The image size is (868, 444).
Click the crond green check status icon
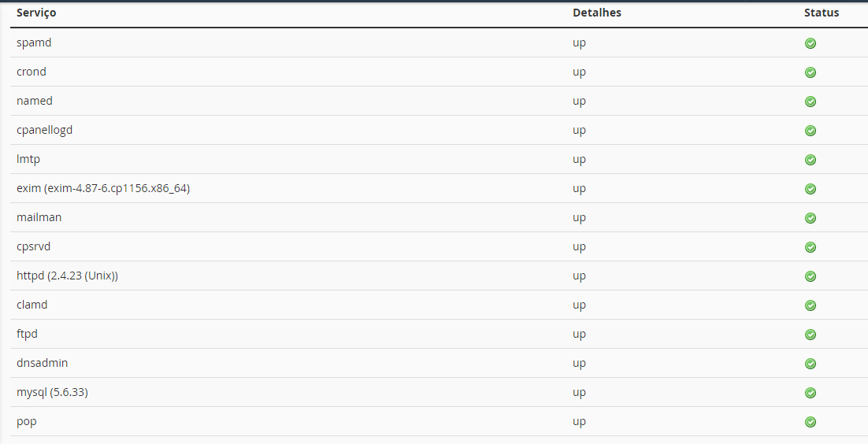811,72
